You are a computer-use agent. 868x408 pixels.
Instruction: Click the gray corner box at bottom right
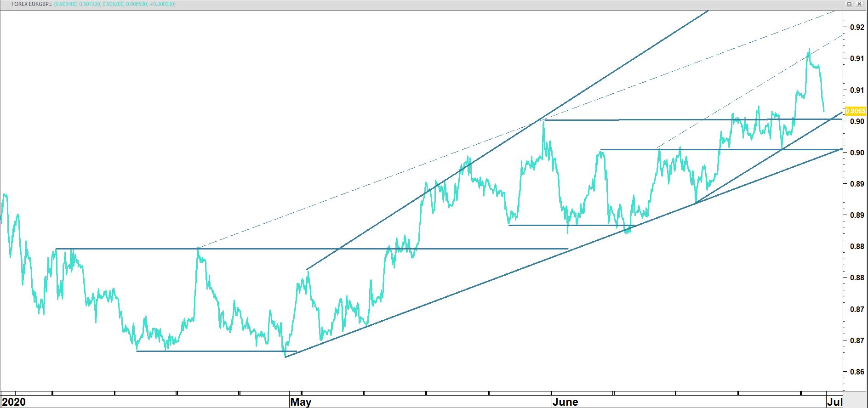click(855, 399)
